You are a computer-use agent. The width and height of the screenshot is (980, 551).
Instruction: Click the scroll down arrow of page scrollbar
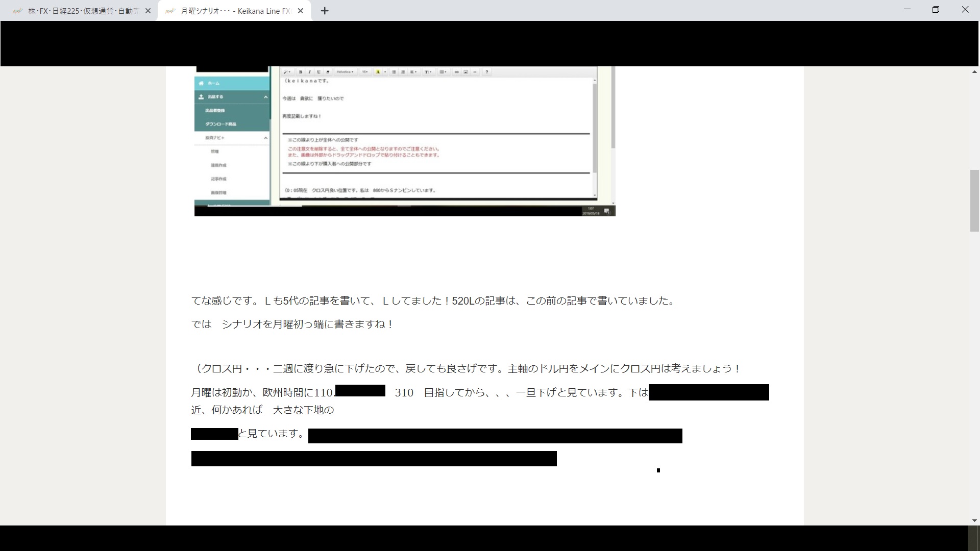pyautogui.click(x=974, y=520)
